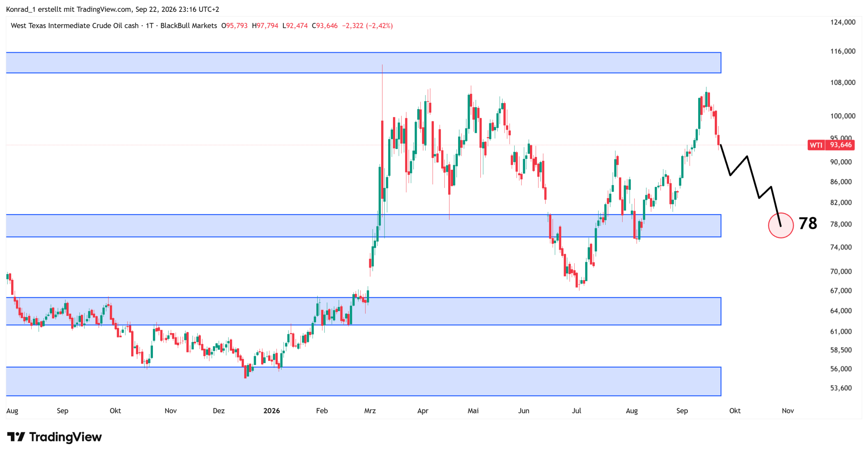Click the 90,000 price axis label

pyautogui.click(x=841, y=162)
